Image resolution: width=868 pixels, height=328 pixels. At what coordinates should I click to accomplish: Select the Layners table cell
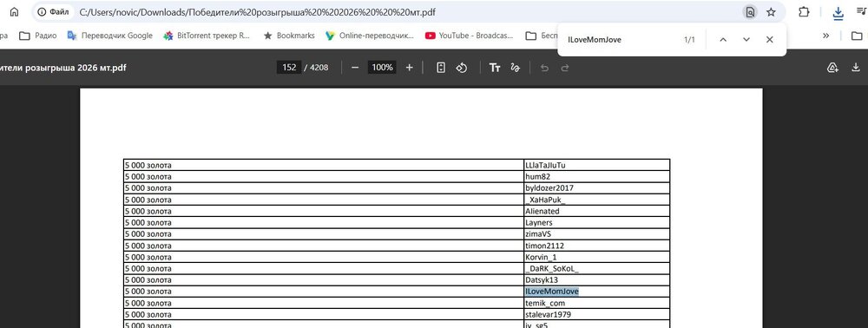point(597,222)
